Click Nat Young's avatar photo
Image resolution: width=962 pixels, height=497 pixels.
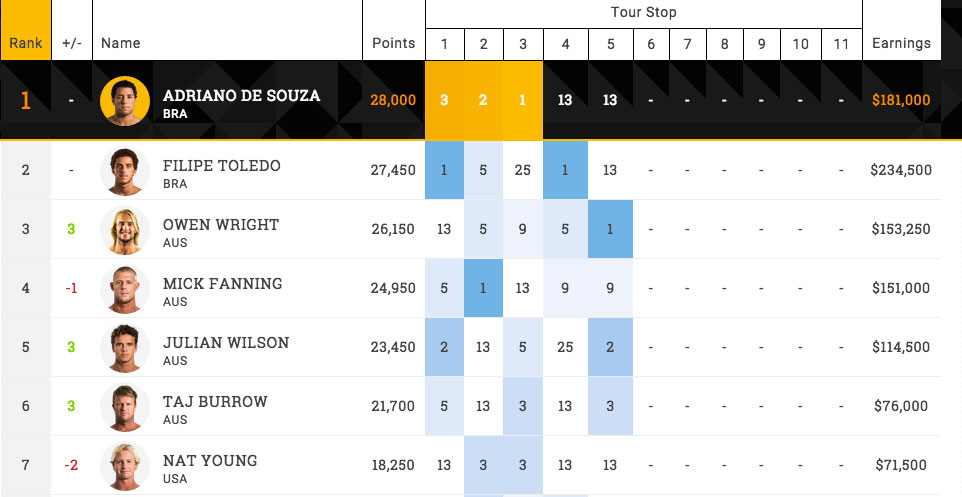click(125, 466)
